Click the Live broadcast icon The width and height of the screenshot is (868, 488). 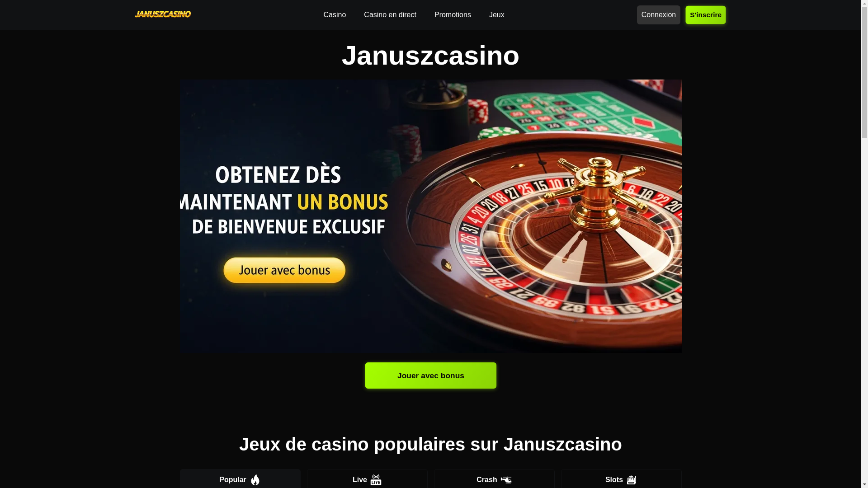[x=376, y=480]
